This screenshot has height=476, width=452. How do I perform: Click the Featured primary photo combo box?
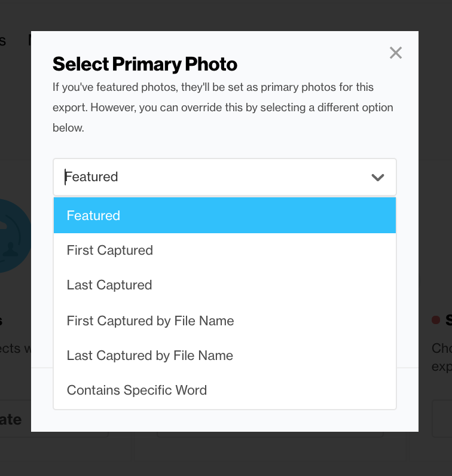click(x=209, y=177)
